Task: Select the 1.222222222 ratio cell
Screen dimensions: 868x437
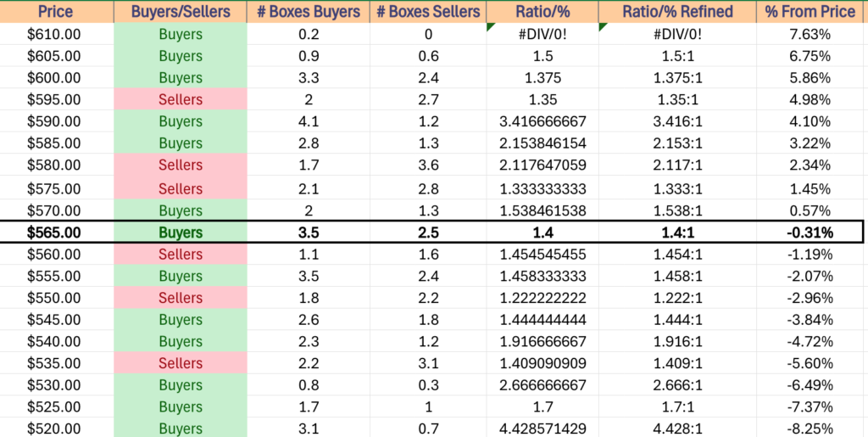Action: point(542,298)
